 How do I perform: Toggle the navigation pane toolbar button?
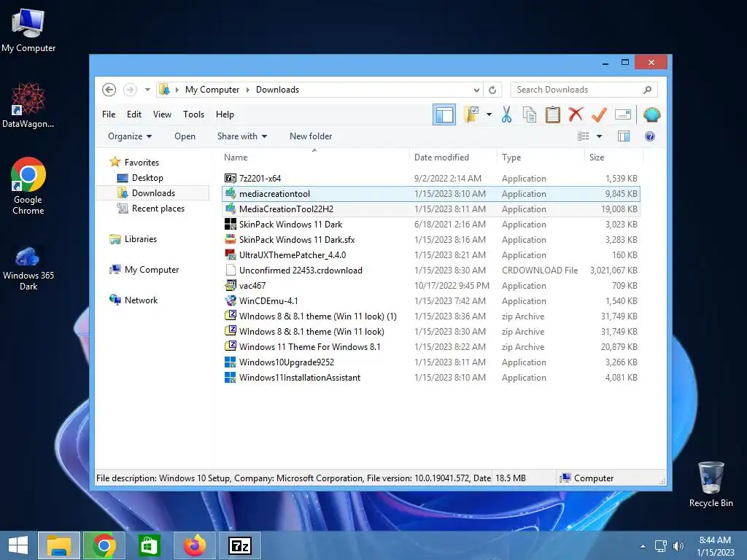click(444, 114)
